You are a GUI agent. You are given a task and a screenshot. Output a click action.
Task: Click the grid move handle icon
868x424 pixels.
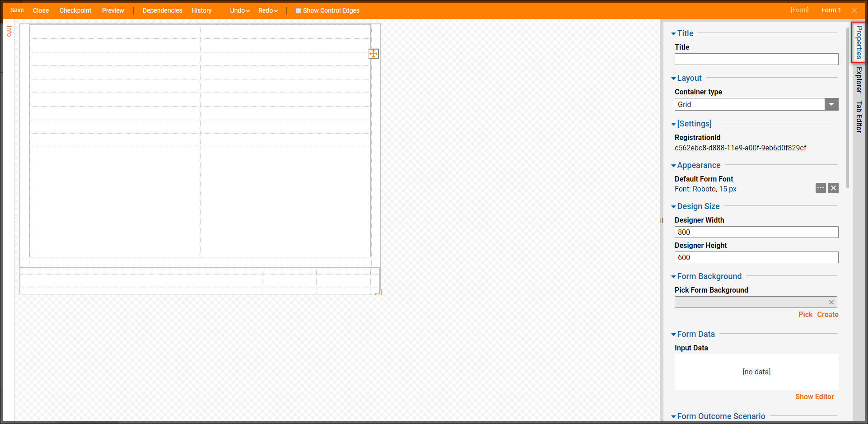(x=373, y=54)
